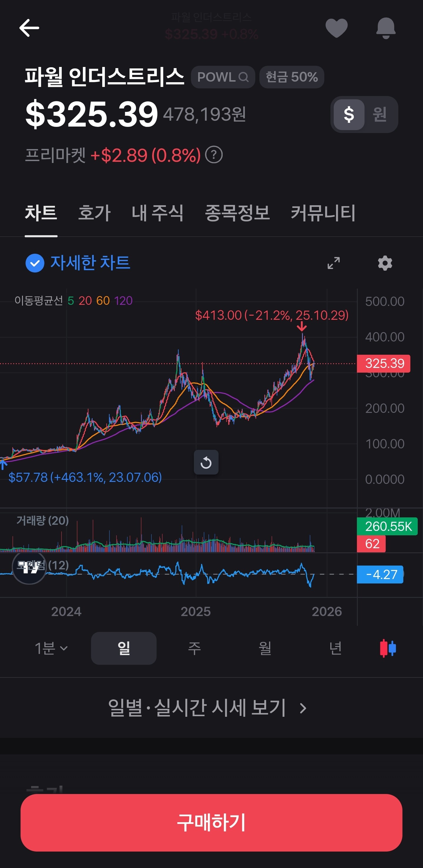423x868 pixels.
Task: Click the 400.00 price axis label
Action: tap(385, 337)
